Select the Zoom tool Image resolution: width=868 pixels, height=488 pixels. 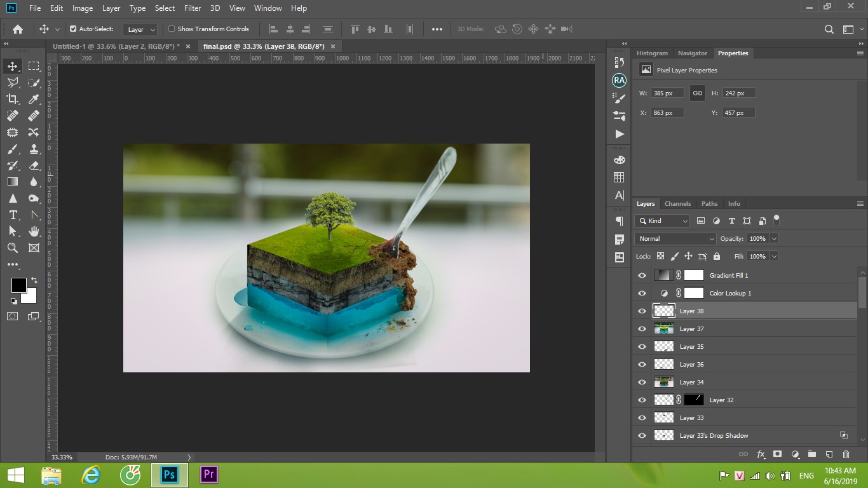point(12,248)
